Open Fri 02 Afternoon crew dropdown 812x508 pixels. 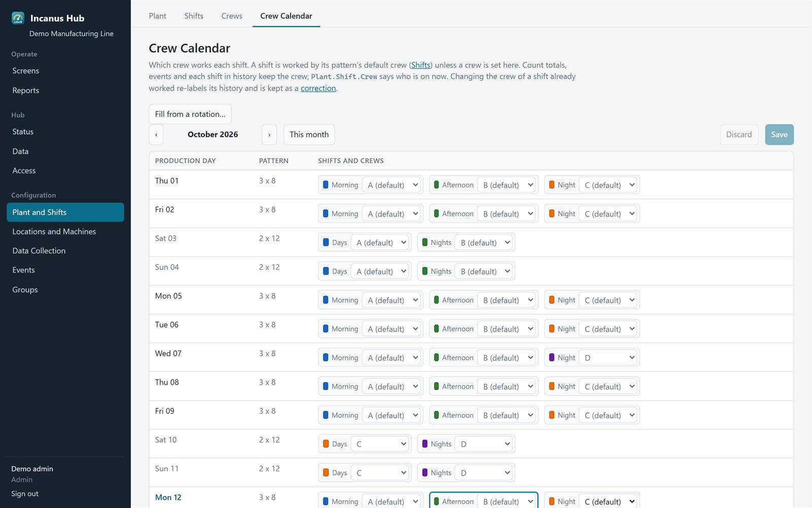(507, 214)
